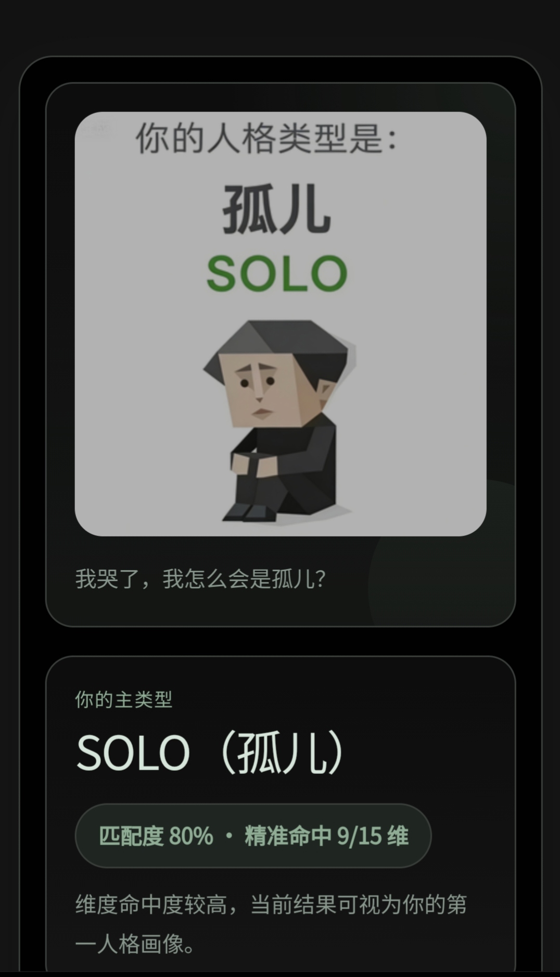
Task: Tap the 精准命中 9/15 维 badge text
Action: point(326,836)
